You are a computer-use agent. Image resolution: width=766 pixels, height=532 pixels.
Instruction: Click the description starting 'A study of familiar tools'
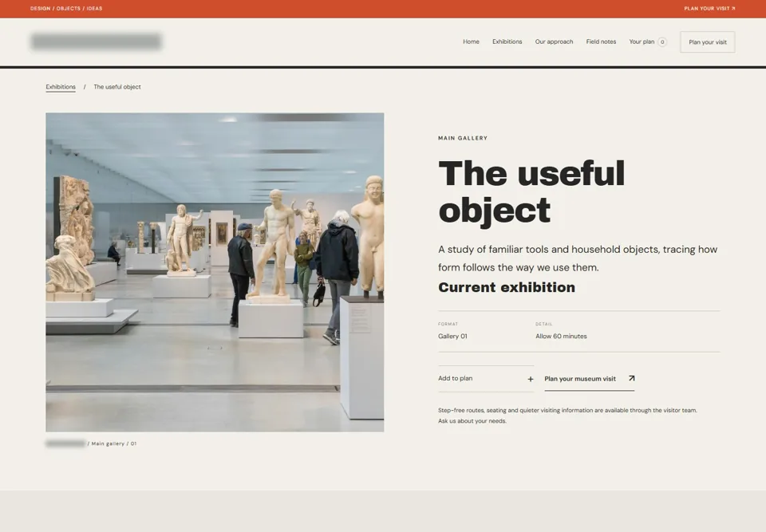tap(578, 258)
